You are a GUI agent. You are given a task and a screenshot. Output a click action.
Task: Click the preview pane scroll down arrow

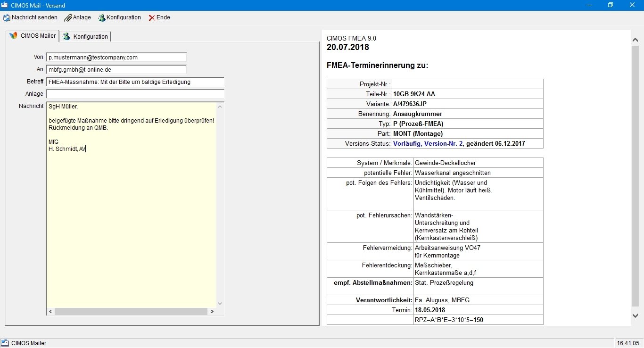pyautogui.click(x=635, y=316)
